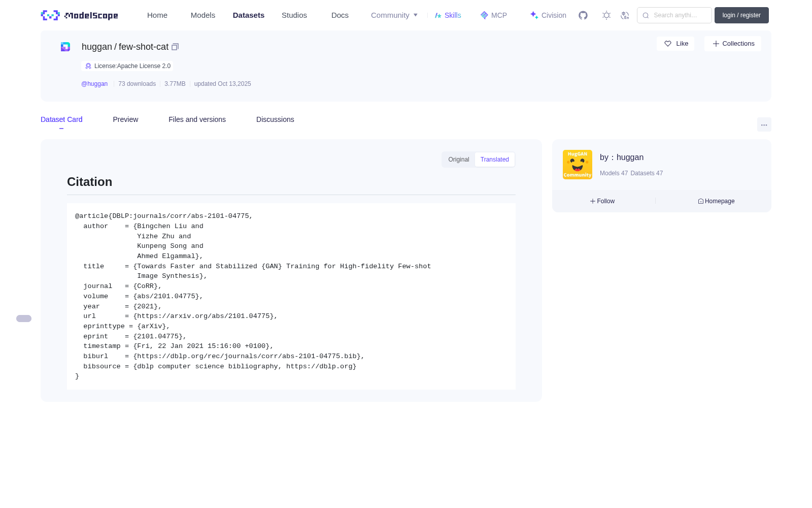
Task: Focus the Search anything field
Action: (x=674, y=15)
